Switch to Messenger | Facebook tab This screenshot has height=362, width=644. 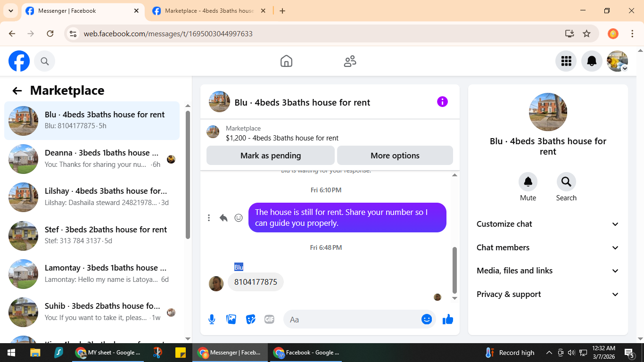(83, 11)
